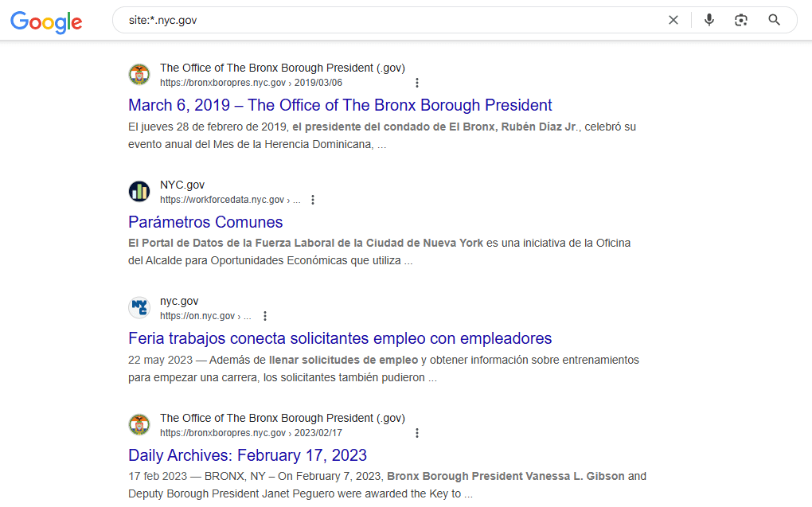Image resolution: width=812 pixels, height=507 pixels.
Task: Click workforcedata bar chart favicon
Action: 139,192
